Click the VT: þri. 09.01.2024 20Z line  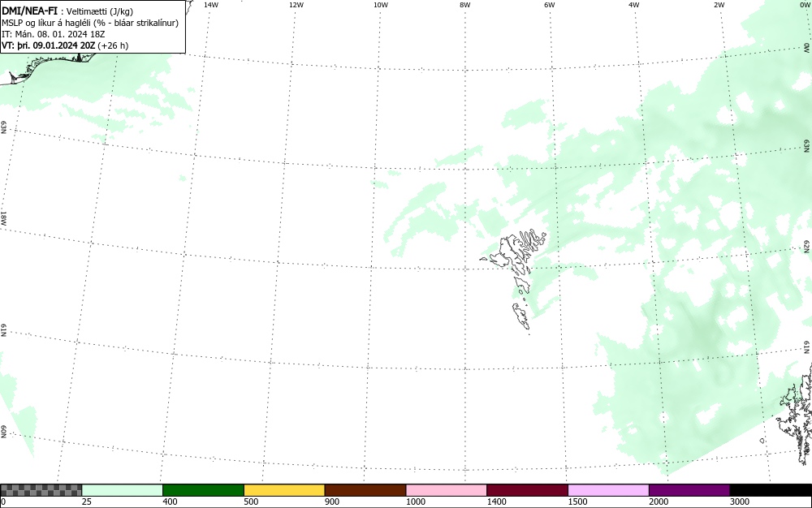pos(65,45)
